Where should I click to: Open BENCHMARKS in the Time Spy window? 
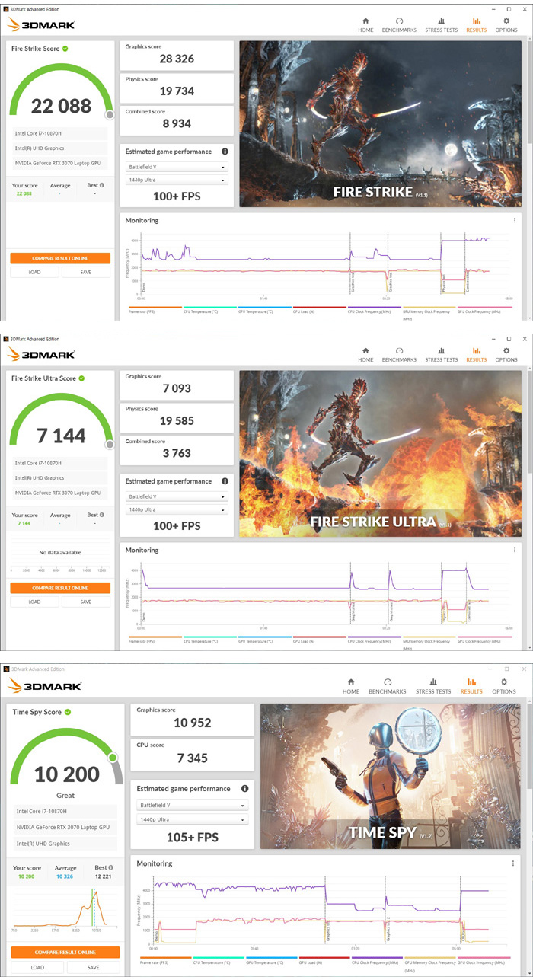[387, 686]
